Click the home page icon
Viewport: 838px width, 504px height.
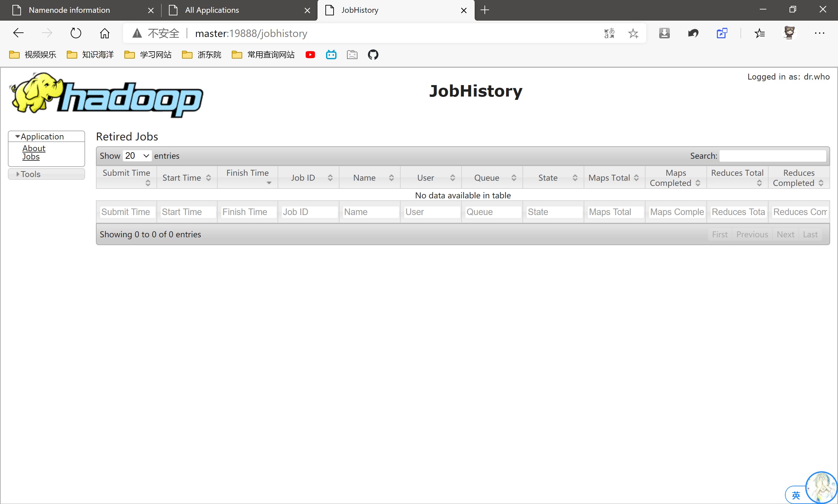[x=105, y=33]
